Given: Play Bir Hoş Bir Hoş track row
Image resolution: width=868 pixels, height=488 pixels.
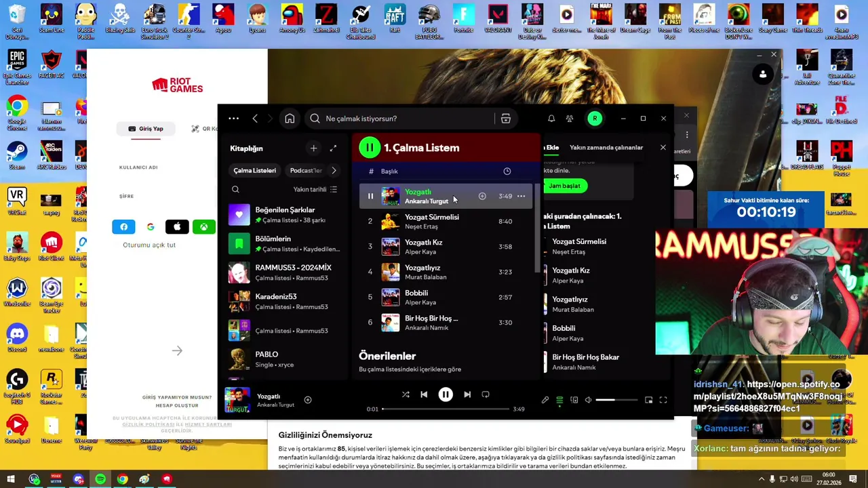Looking at the screenshot, I should coord(446,323).
